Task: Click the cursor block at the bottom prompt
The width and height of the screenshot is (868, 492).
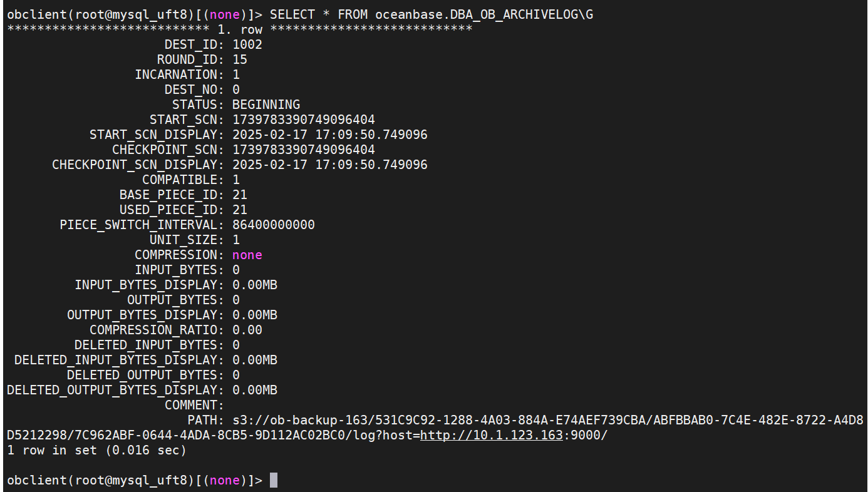Action: (274, 480)
